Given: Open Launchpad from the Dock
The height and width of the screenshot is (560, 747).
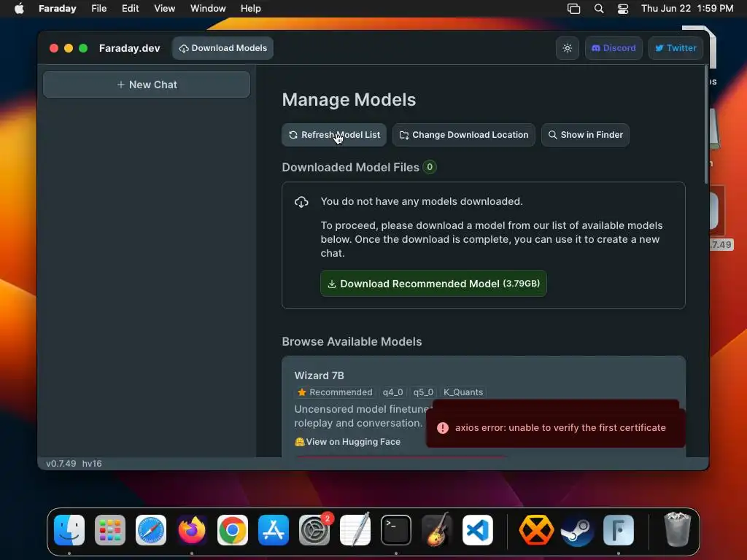Looking at the screenshot, I should click(x=110, y=530).
